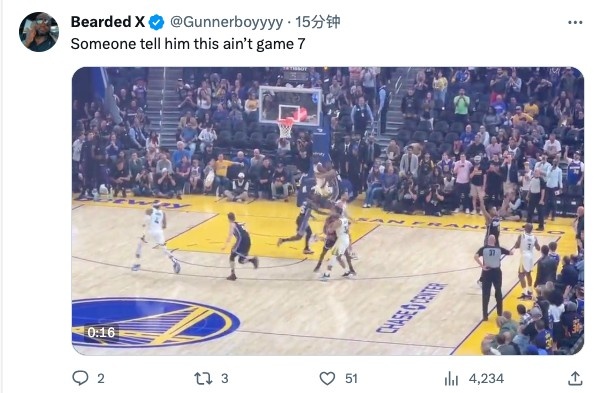
Task: Play the basketball game video
Action: [328, 211]
